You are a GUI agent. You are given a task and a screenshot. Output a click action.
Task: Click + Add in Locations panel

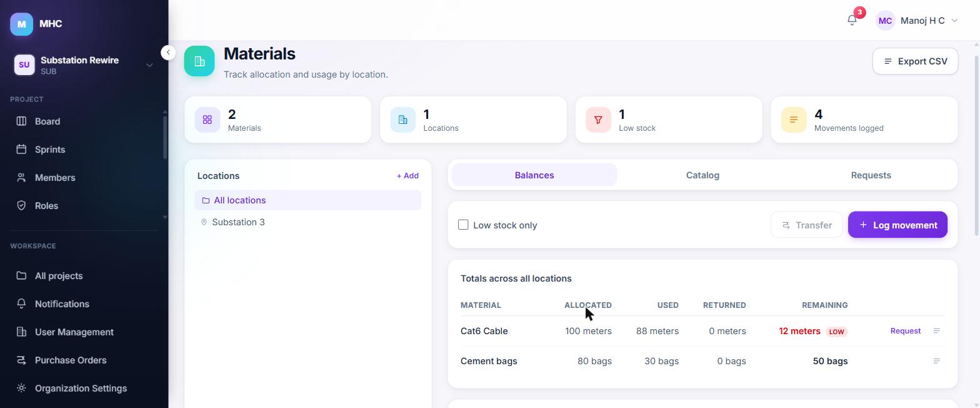[407, 176]
